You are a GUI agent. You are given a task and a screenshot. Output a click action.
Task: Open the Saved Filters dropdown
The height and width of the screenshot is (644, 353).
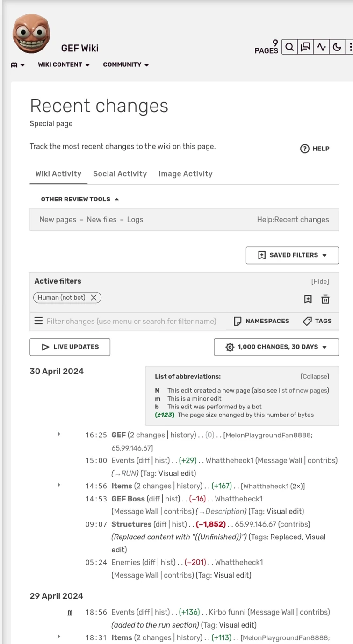click(292, 255)
